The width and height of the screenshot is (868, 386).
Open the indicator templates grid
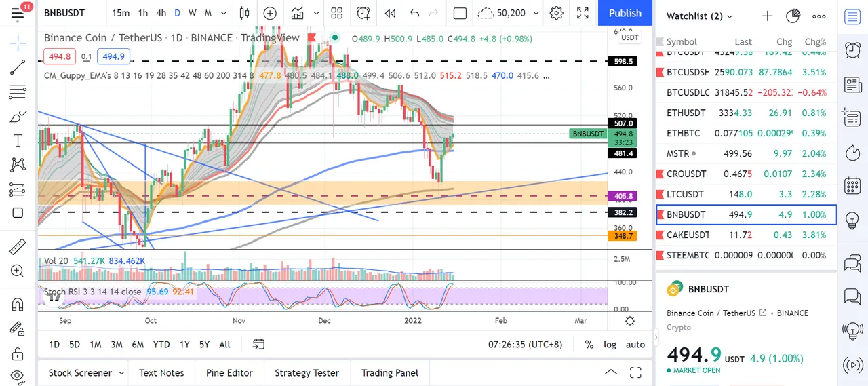click(336, 13)
